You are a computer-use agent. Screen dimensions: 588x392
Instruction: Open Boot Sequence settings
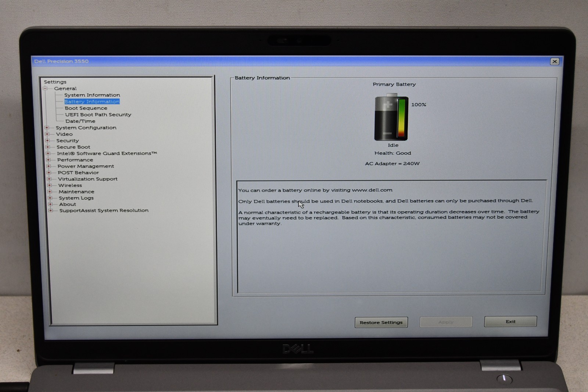click(86, 108)
